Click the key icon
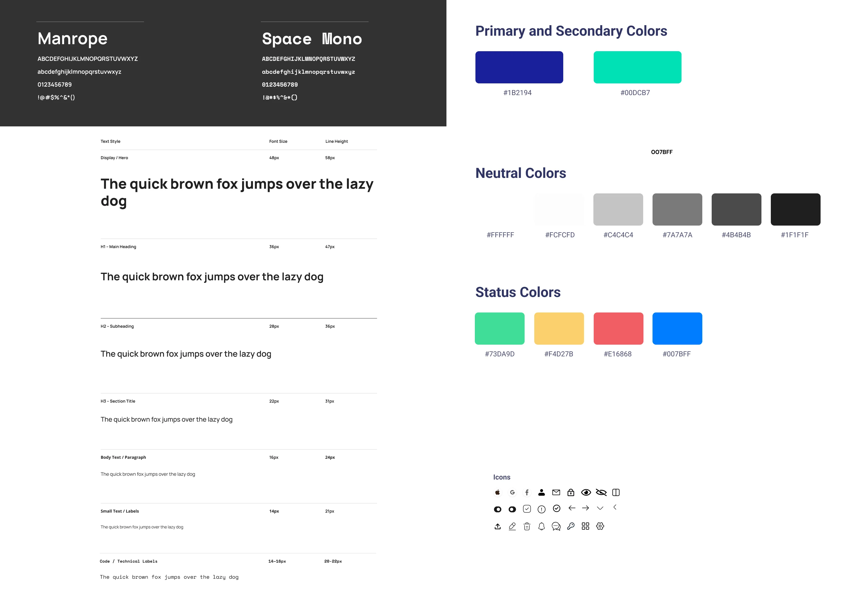Screen dimensions: 868x615 [571, 526]
